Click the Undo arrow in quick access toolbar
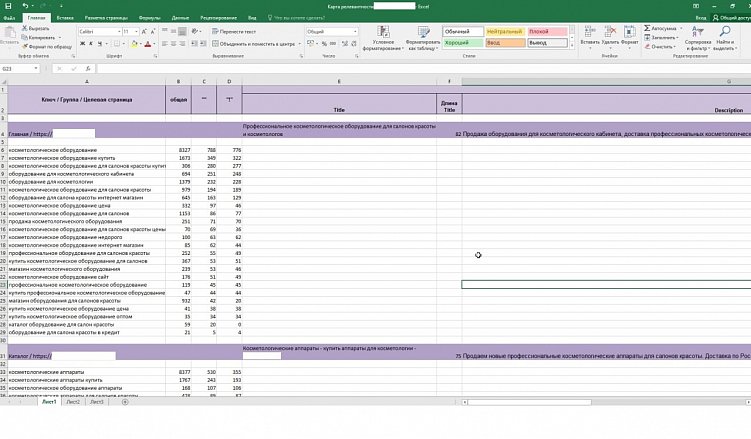Image resolution: width=751 pixels, height=439 pixels. tap(25, 6)
